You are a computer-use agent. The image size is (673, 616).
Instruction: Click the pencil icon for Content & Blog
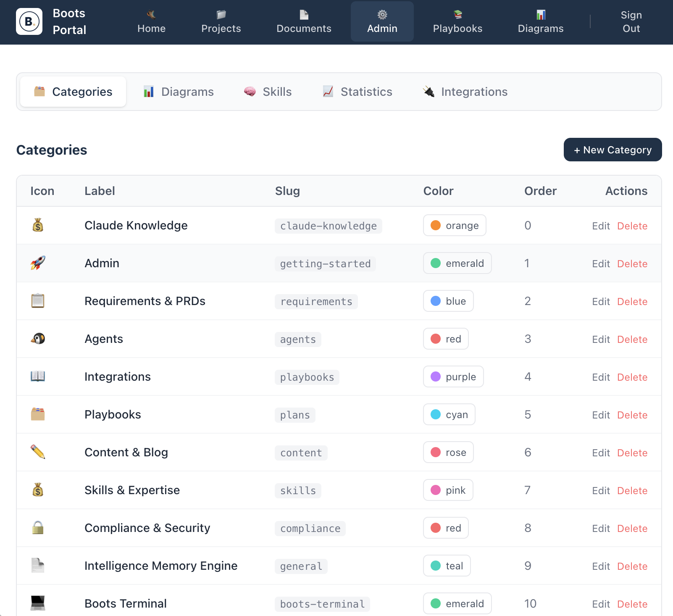[x=38, y=452]
